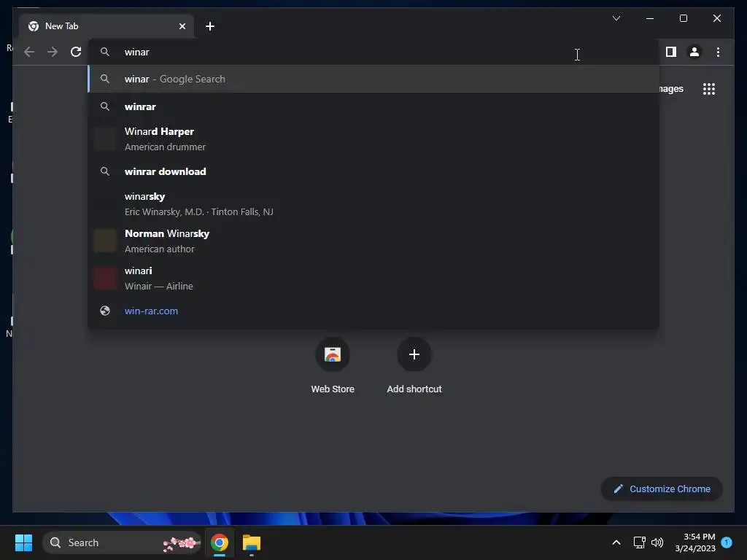
Task: Click the winari airline thumbnail
Action: (105, 278)
